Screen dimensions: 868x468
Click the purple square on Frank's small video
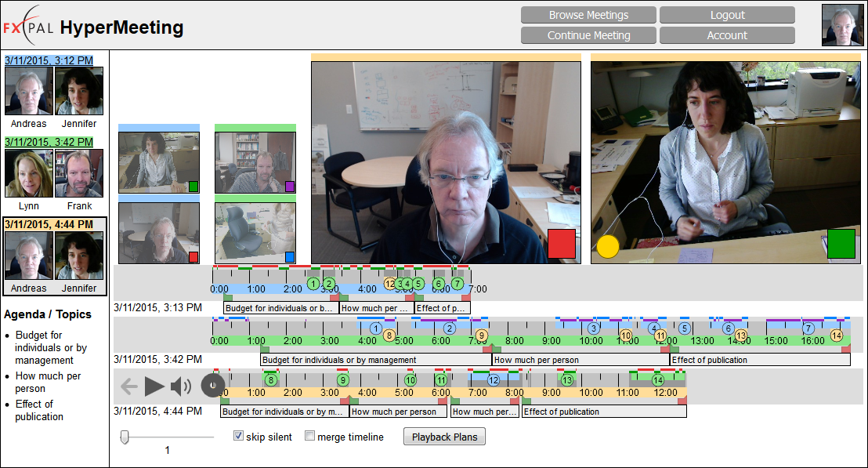click(290, 187)
